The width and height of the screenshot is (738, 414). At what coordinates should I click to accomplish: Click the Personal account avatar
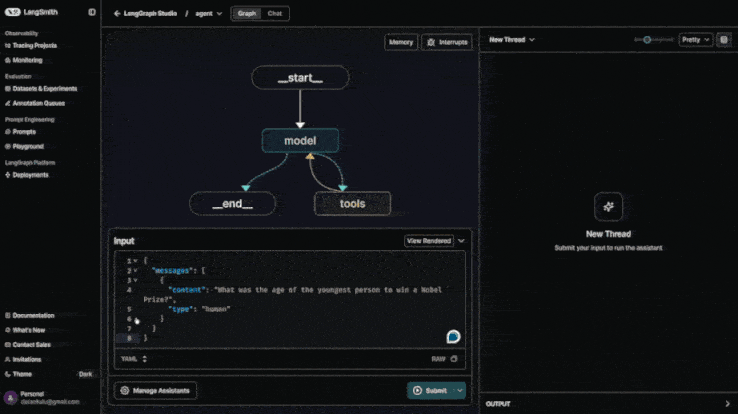coord(10,398)
